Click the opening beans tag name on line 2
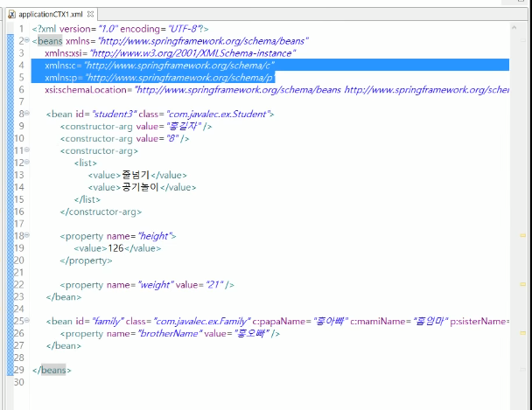Image resolution: width=532 pixels, height=410 pixels. [50, 41]
